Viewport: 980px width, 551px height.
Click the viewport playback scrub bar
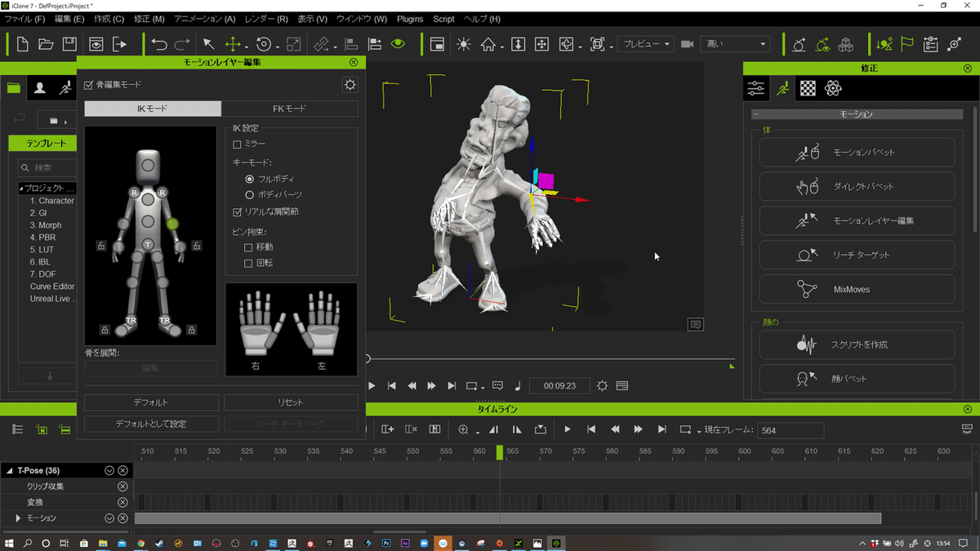(550, 359)
